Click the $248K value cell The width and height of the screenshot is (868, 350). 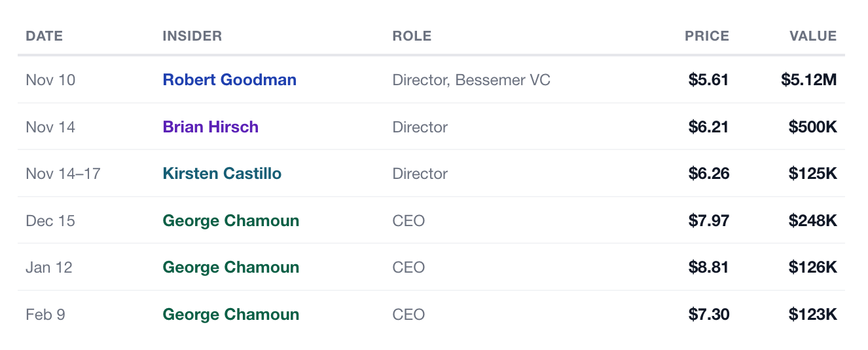coord(812,221)
